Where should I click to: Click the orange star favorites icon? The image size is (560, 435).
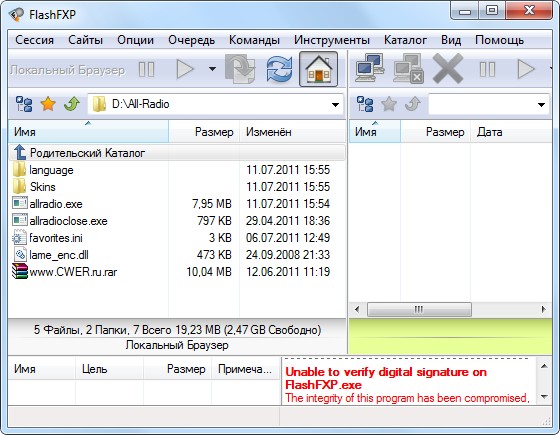tap(48, 104)
